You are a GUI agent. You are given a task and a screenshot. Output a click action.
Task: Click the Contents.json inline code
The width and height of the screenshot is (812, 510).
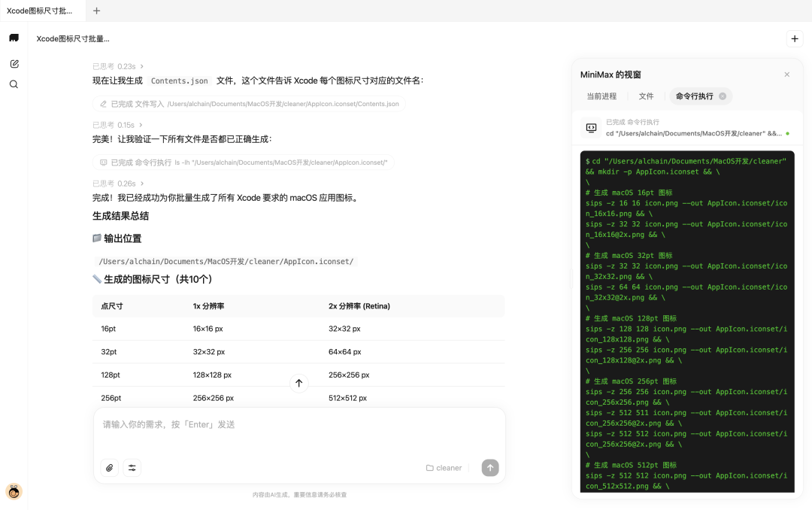pos(179,80)
